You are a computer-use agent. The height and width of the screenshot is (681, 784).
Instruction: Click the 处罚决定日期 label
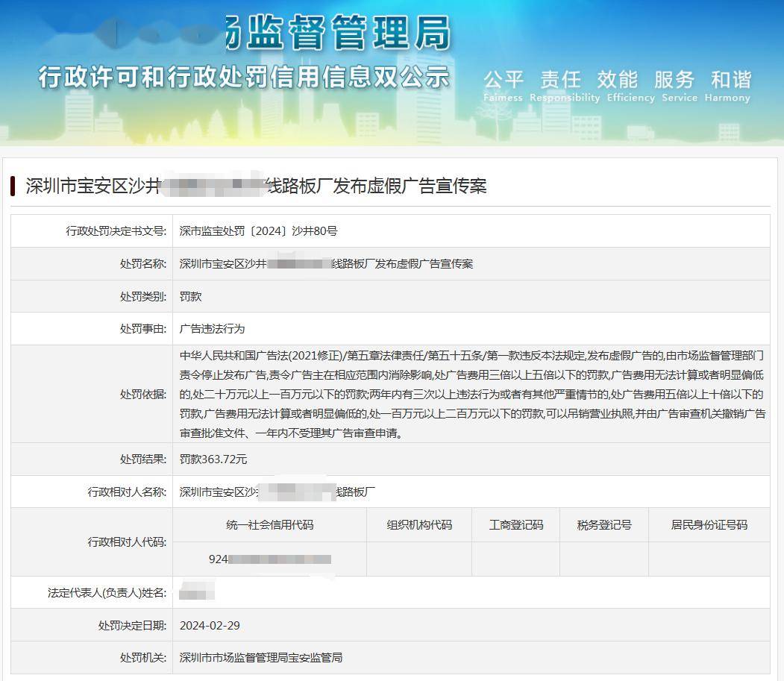point(133,626)
